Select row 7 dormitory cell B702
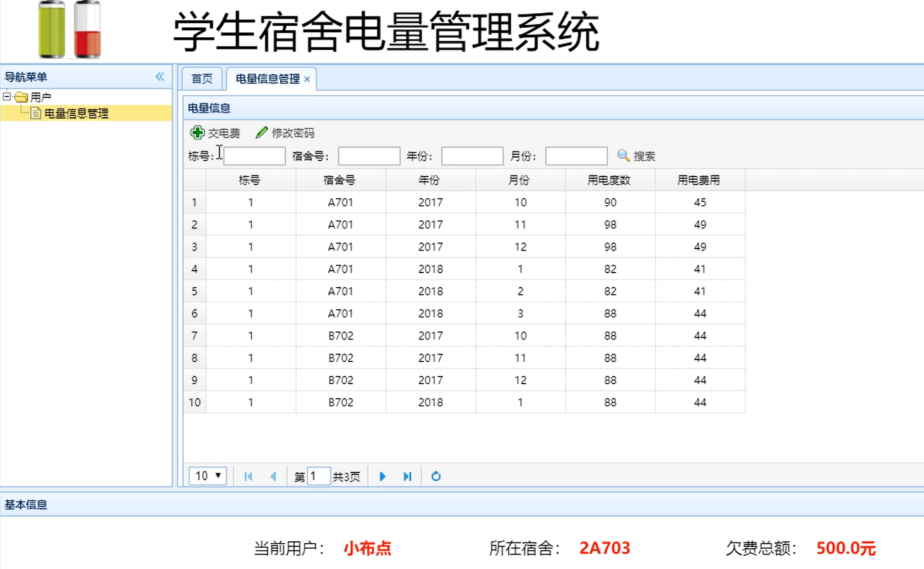 [340, 336]
